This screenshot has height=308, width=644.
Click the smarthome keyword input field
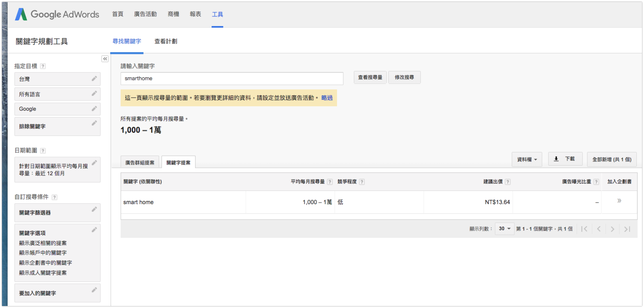(x=231, y=78)
